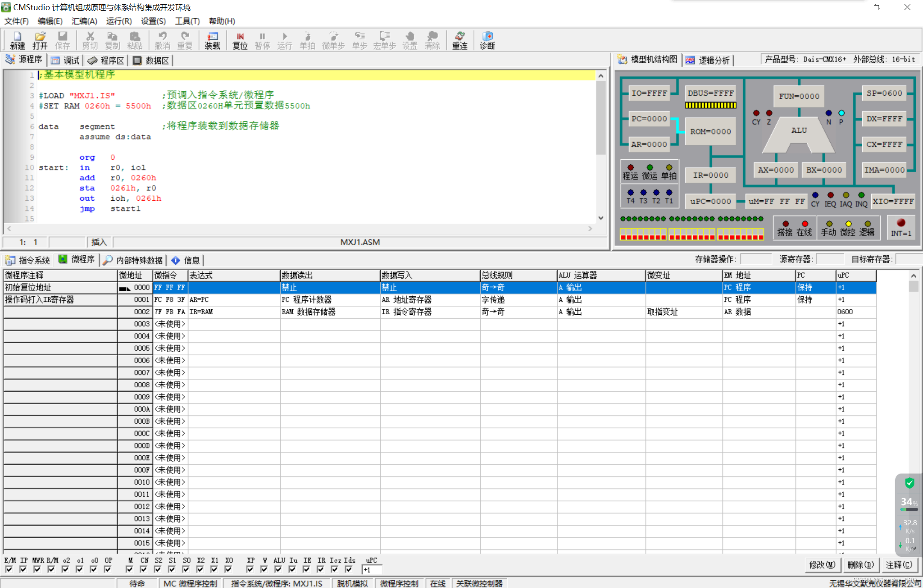The width and height of the screenshot is (923, 588).
Task: Click the 重连 (reconnect) toolbar icon
Action: [x=459, y=40]
